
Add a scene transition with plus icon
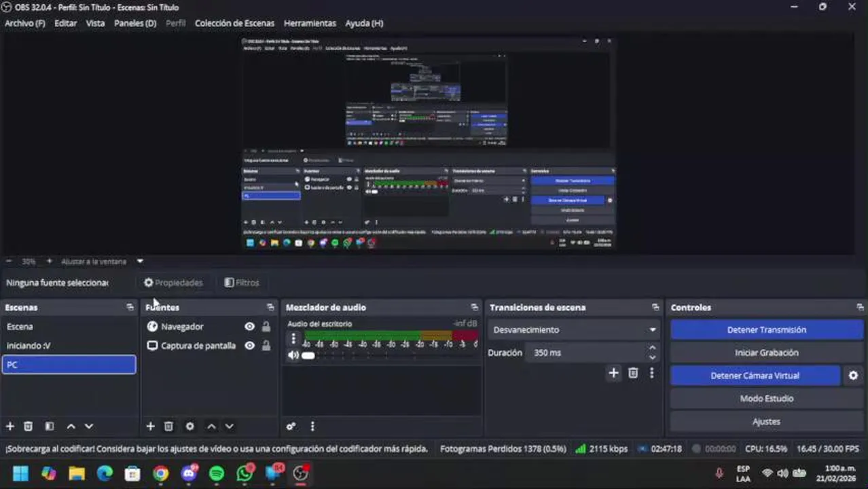613,373
